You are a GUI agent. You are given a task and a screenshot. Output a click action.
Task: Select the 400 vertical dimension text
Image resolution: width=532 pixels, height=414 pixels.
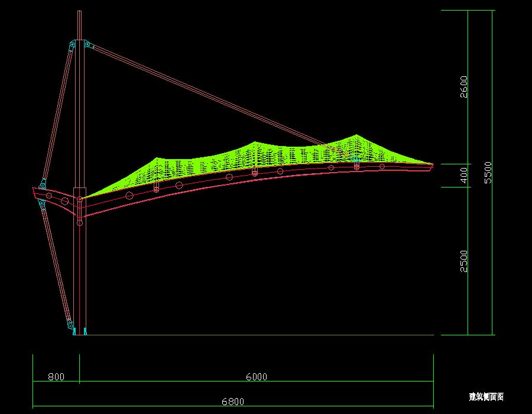tap(463, 175)
